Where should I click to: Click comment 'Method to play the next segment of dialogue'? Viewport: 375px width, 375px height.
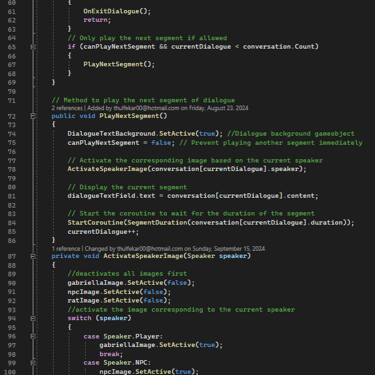click(143, 100)
